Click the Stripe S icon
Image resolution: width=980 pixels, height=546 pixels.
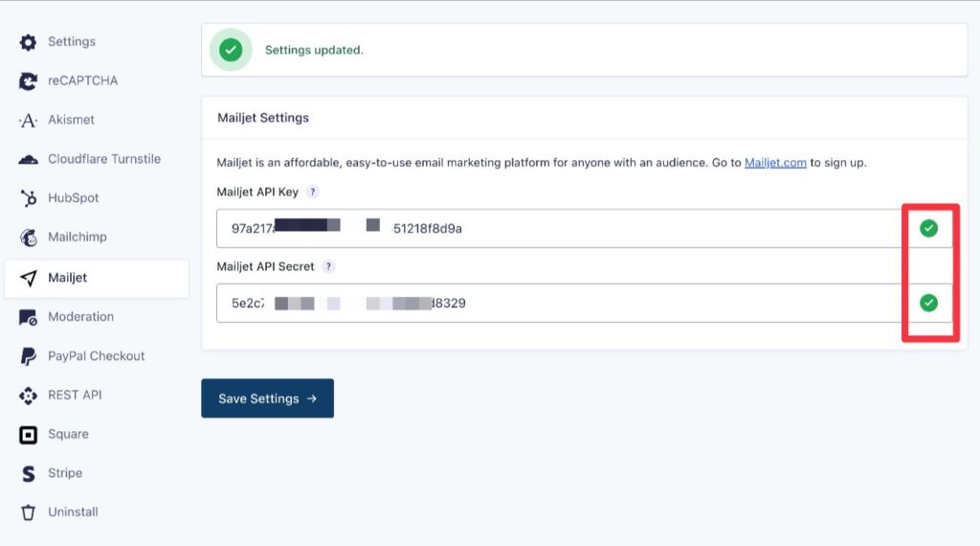[28, 473]
